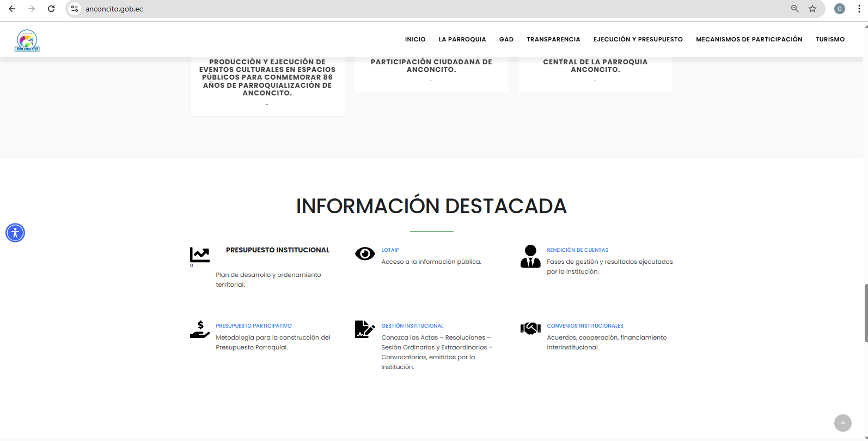Screen dimensions: 868x441
Task: Click the Anconcito logo in header
Action: tap(27, 40)
